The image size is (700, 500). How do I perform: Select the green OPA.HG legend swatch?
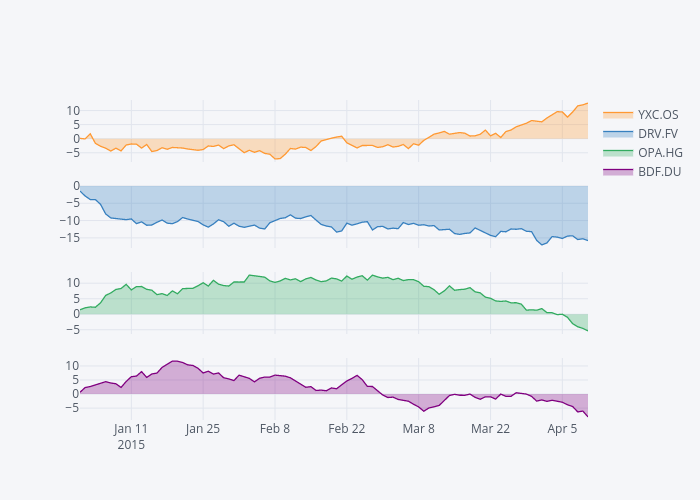(x=618, y=152)
